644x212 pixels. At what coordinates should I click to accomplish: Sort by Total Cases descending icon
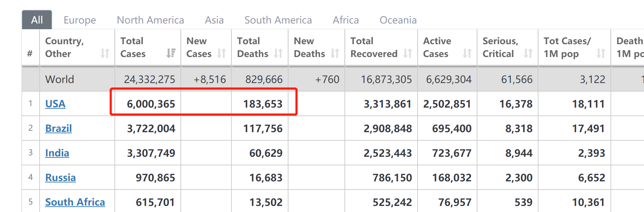(171, 53)
